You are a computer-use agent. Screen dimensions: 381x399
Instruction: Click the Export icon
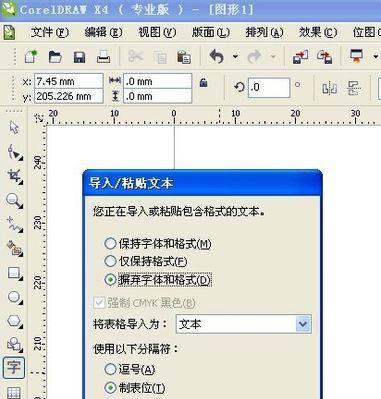325,57
